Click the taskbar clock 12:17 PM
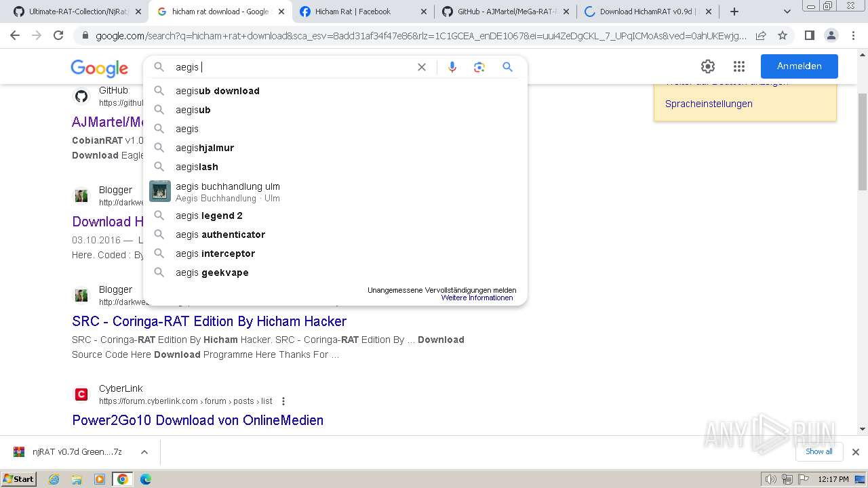Screen dimensions: 868x488 (833, 479)
